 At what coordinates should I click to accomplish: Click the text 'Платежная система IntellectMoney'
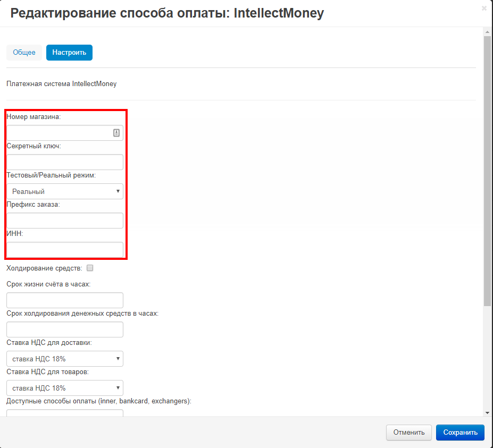(x=62, y=84)
